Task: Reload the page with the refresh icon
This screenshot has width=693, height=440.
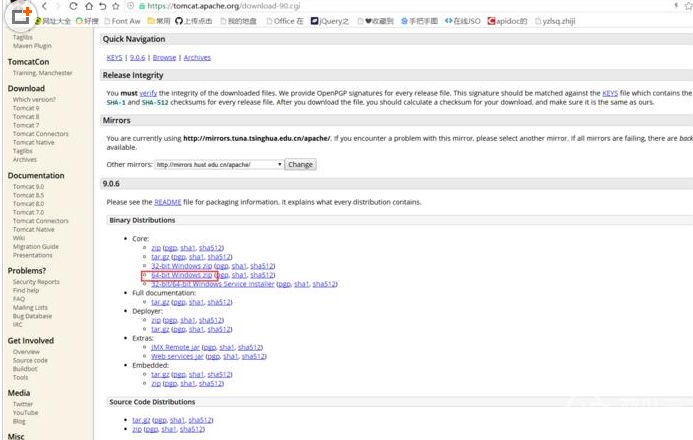Action: point(73,6)
